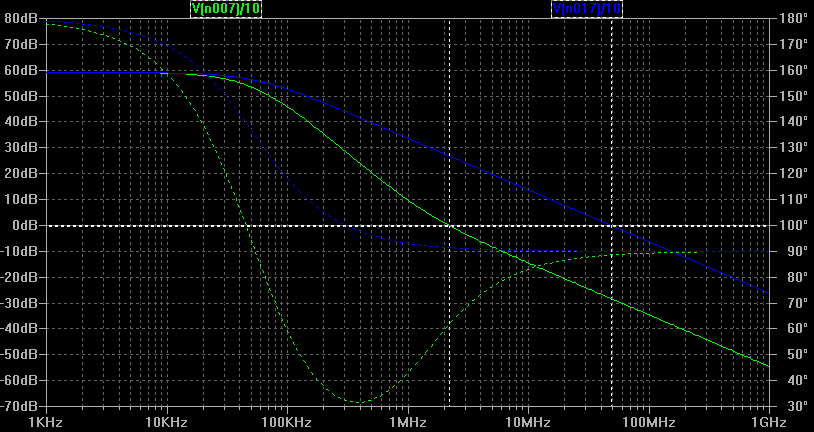Screen dimensions: 814x432
Task: Click the -30dB label on magnitude axis
Action: [x=19, y=303]
